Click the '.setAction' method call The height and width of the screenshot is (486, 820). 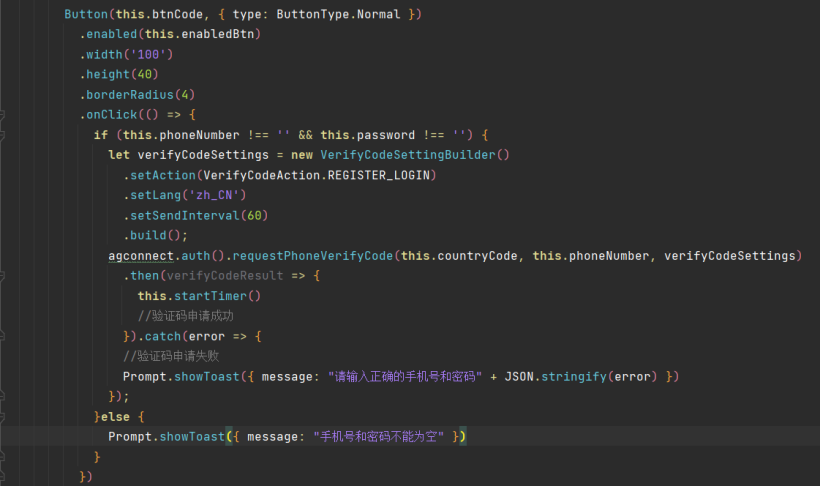point(160,175)
